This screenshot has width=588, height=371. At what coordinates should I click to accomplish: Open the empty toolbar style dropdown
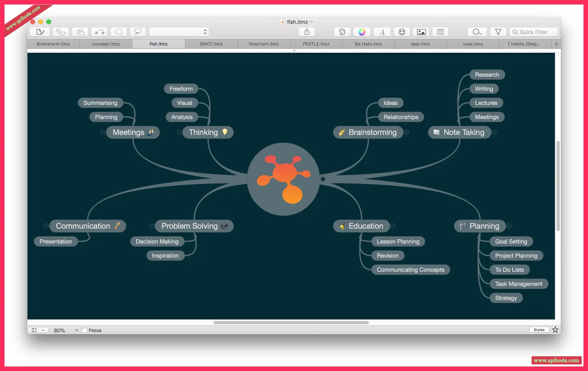[x=179, y=32]
